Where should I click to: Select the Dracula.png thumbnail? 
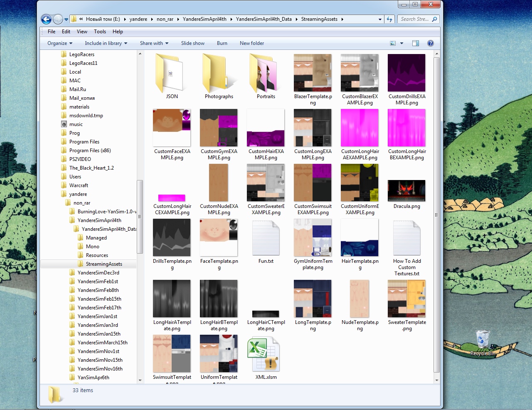[406, 190]
